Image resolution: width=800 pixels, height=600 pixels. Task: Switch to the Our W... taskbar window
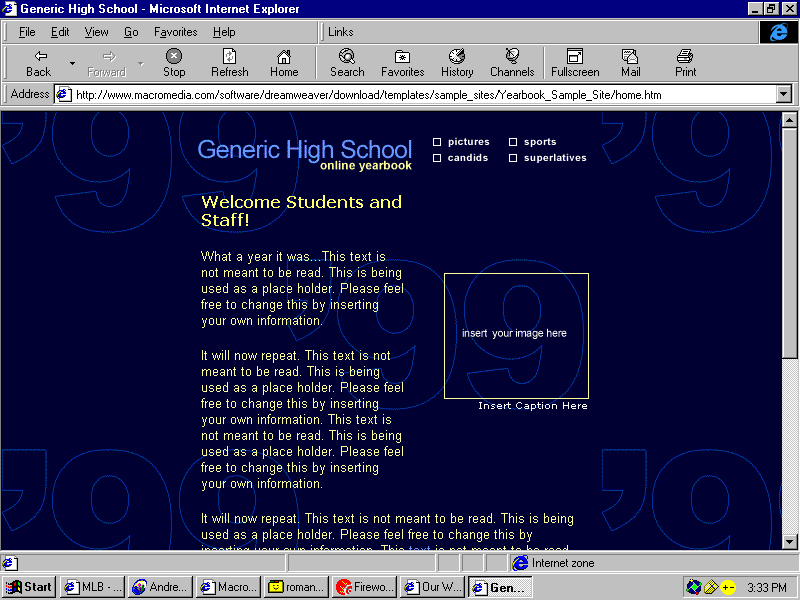(x=433, y=587)
